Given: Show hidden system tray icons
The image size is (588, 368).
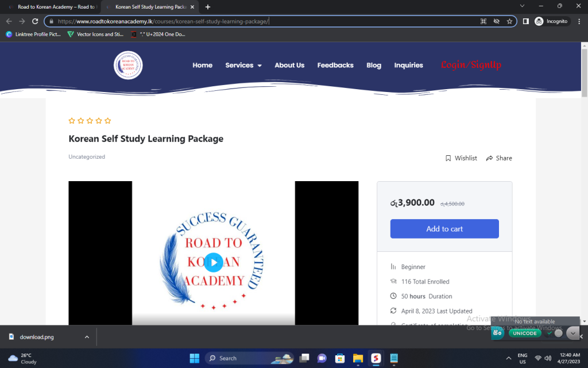Looking at the screenshot, I should point(508,358).
